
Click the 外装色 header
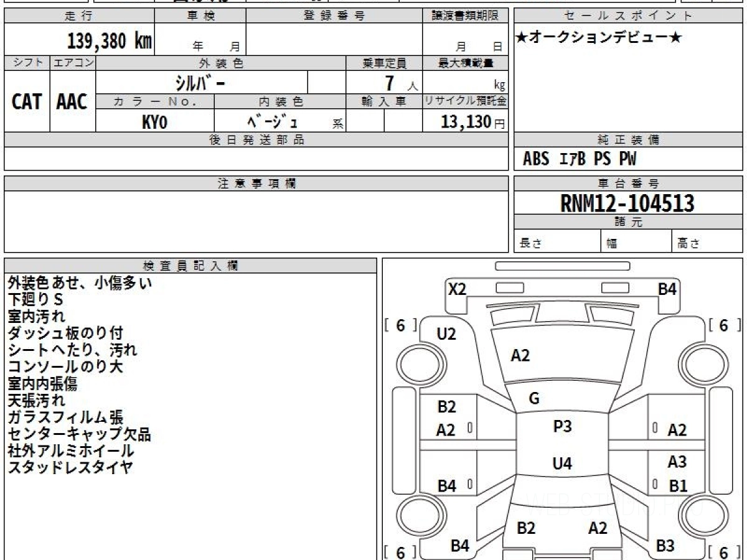pyautogui.click(x=221, y=63)
